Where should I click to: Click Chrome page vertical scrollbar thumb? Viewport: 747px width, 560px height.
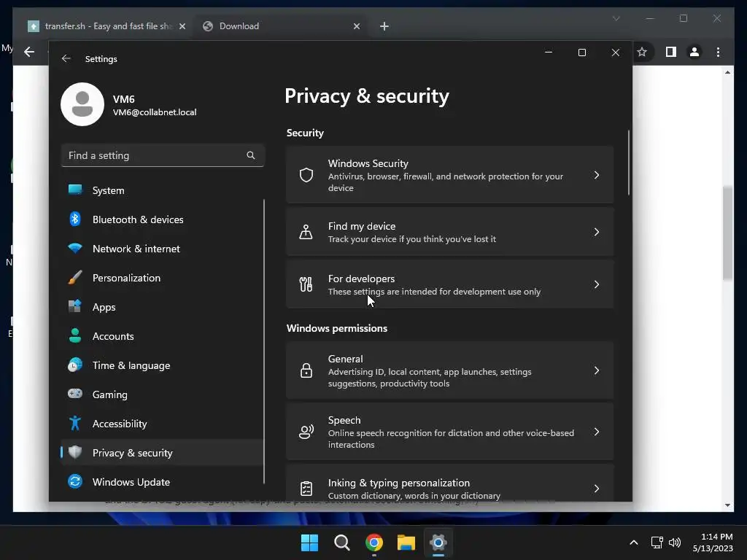coord(727,233)
